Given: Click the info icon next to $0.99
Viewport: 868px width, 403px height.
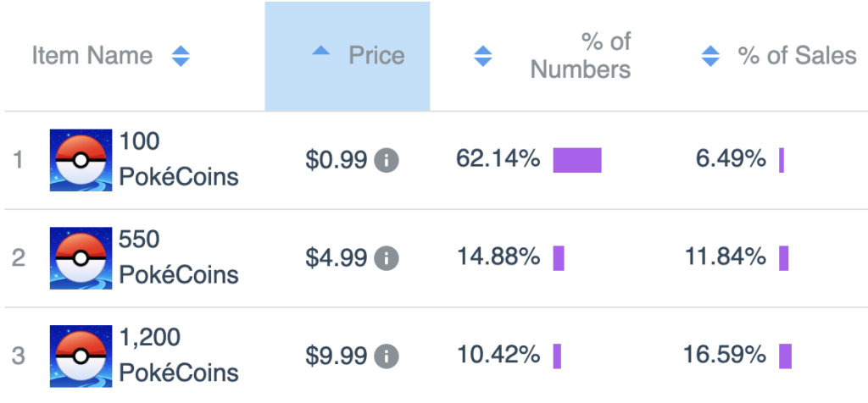Looking at the screenshot, I should 387,160.
